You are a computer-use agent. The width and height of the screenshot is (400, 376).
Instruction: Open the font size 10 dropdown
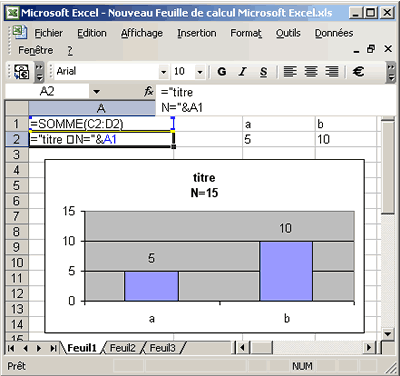[x=200, y=72]
